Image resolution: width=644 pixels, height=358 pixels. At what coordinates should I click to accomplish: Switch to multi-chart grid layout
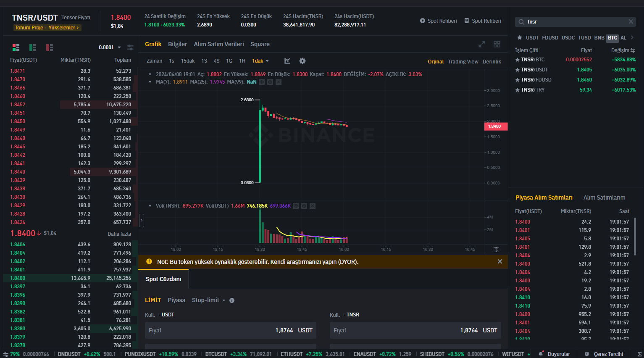[x=497, y=44]
